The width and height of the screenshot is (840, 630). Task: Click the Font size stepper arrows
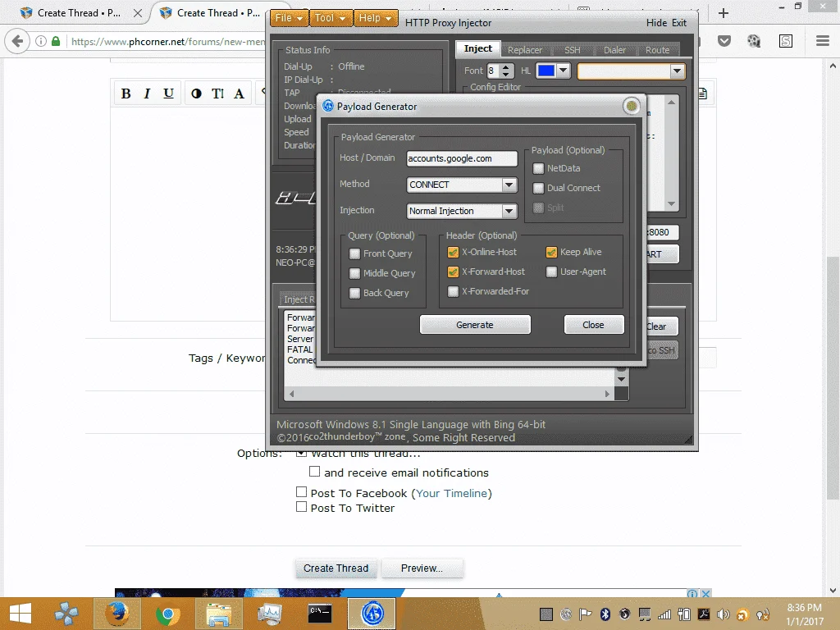point(505,71)
